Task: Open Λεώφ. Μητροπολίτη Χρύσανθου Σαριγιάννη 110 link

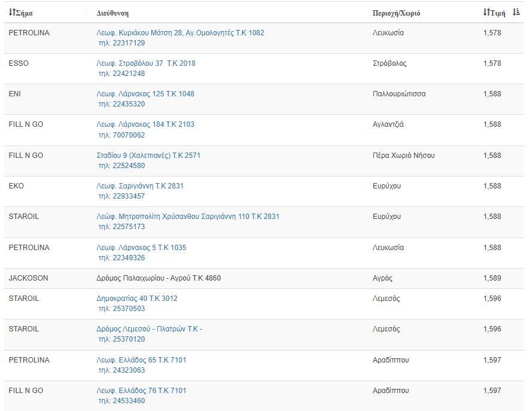Action: tap(188, 217)
